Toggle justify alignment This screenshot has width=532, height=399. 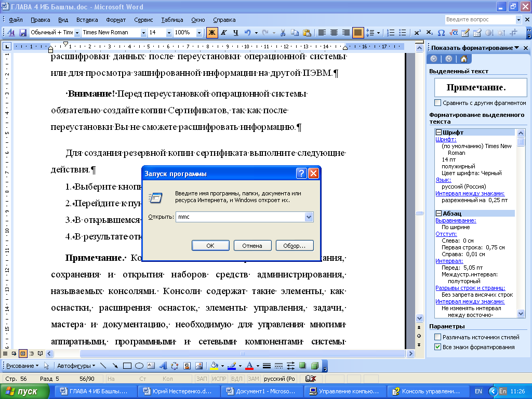357,33
